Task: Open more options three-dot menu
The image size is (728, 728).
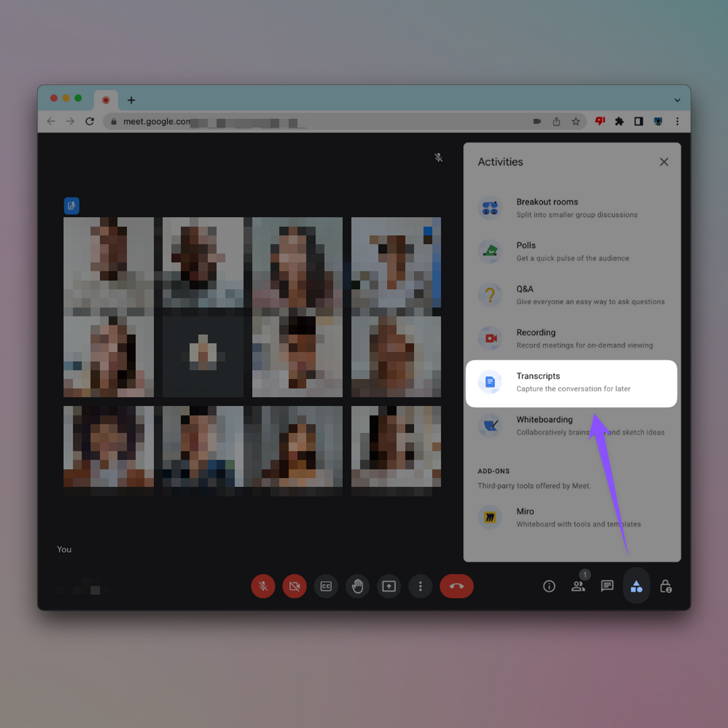Action: [x=420, y=586]
